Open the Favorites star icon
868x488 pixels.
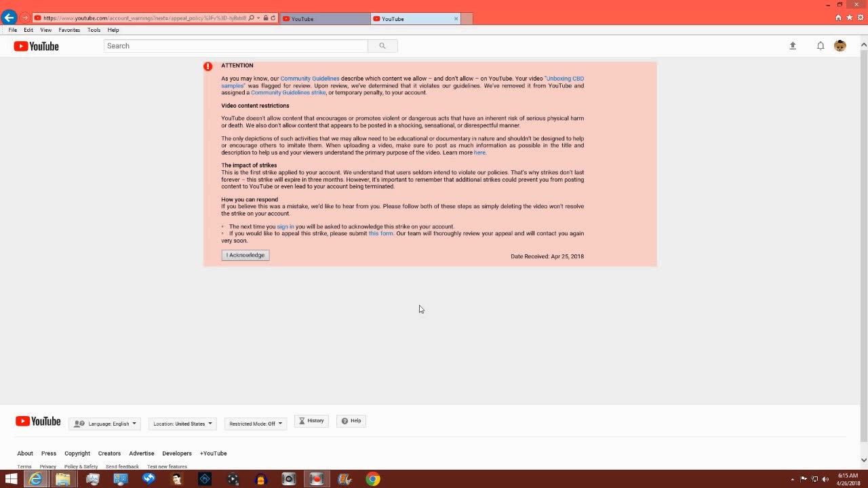(x=849, y=18)
